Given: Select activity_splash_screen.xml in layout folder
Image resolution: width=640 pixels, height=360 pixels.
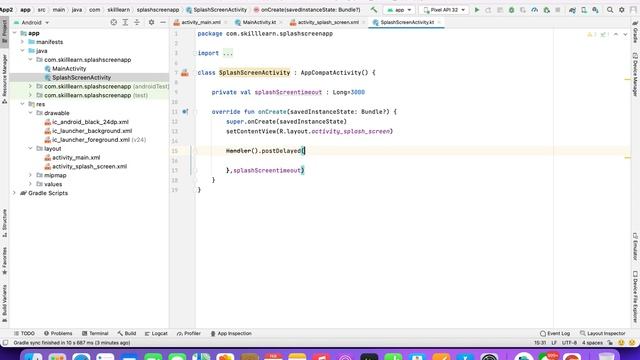Looking at the screenshot, I should (85, 167).
